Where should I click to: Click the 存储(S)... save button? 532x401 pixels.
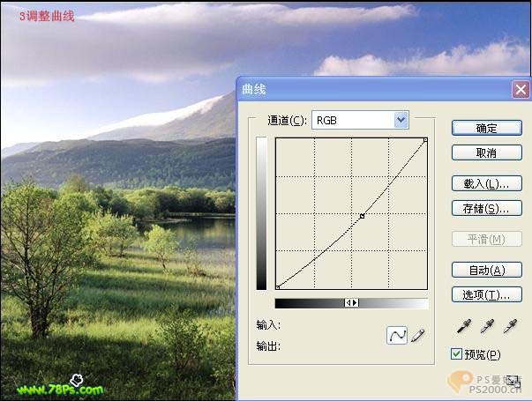point(486,209)
